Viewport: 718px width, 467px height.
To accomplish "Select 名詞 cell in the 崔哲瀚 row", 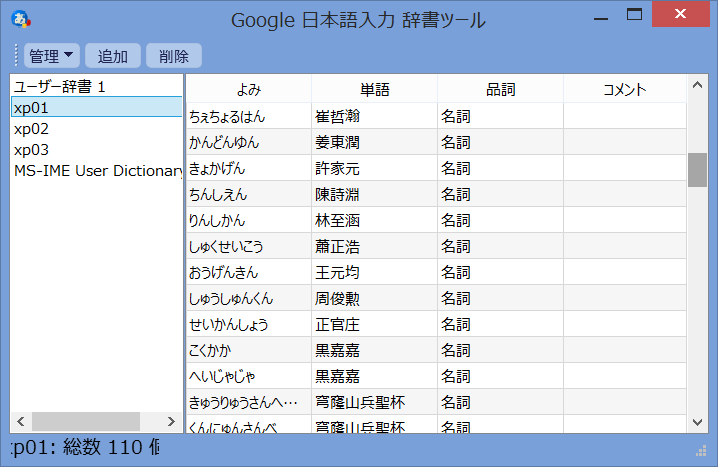I will tap(500, 116).
